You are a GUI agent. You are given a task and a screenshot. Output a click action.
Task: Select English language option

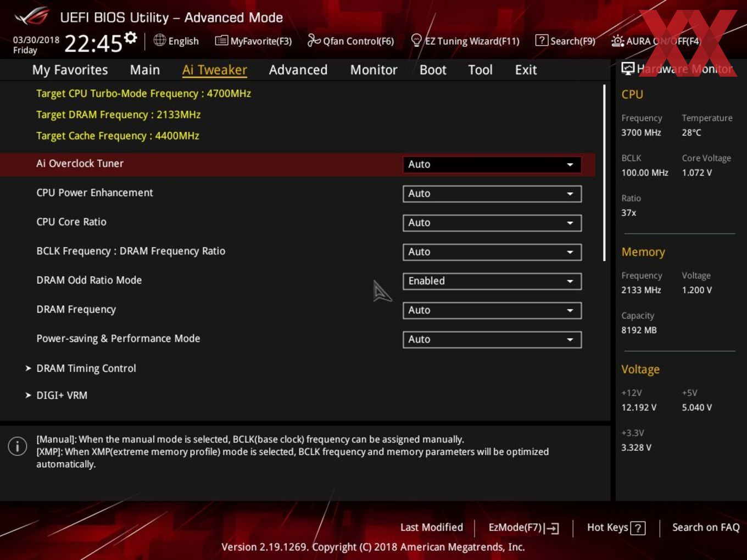pos(183,41)
